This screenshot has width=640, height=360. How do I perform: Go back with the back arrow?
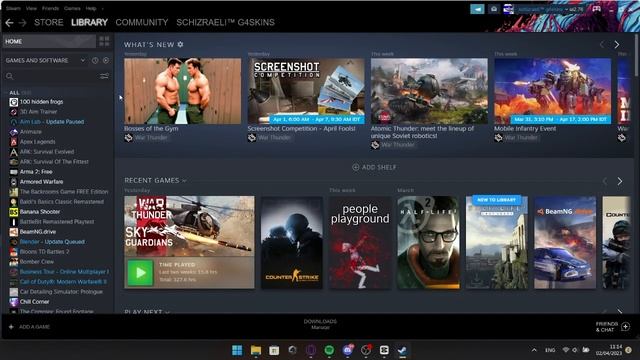[9, 23]
